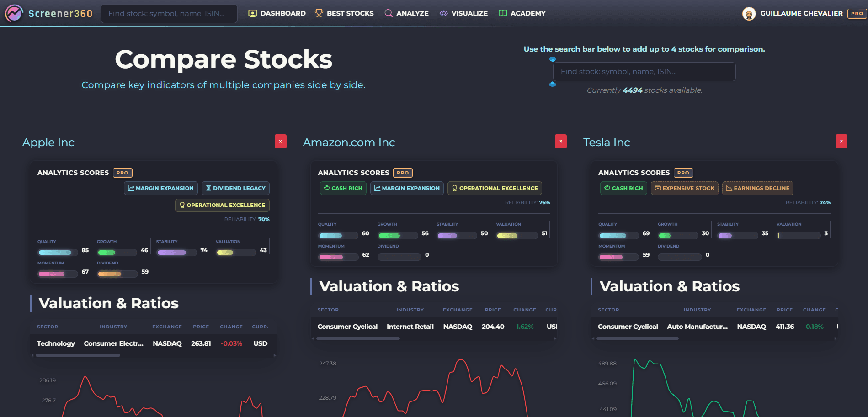Select Amazon's CASH RICH badge
The image size is (868, 417).
(343, 188)
